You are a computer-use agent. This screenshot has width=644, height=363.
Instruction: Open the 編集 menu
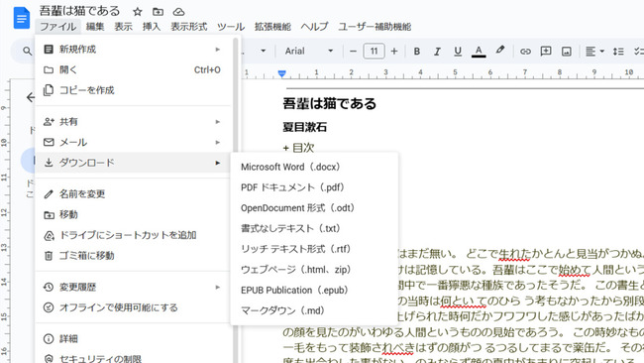(x=95, y=27)
